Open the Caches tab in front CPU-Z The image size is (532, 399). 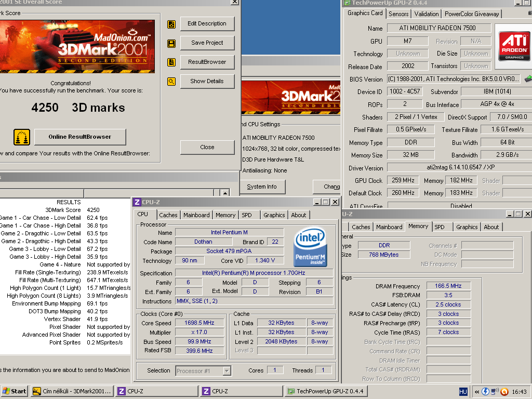point(168,215)
